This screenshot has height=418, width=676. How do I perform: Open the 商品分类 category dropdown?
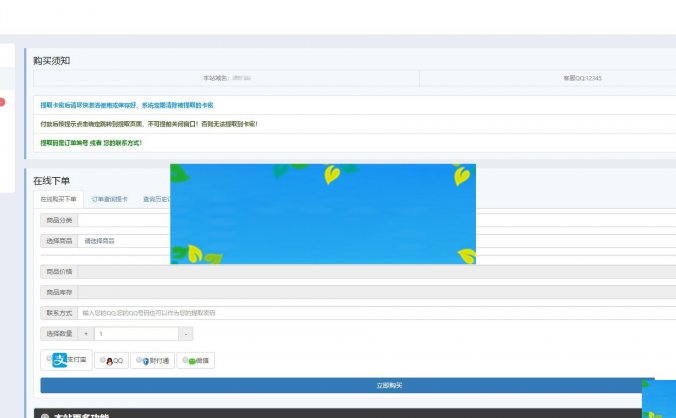125,220
